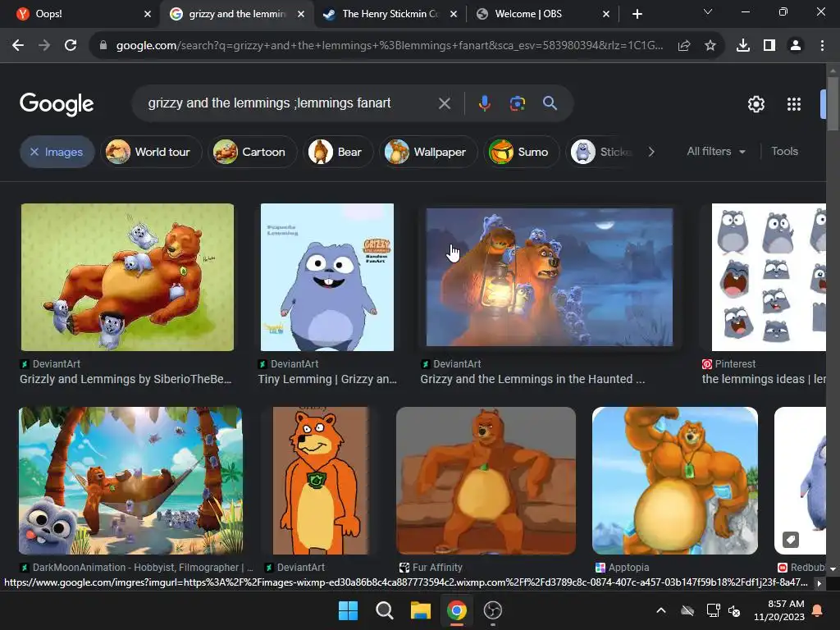
Task: Go back to previous page
Action: point(18,46)
